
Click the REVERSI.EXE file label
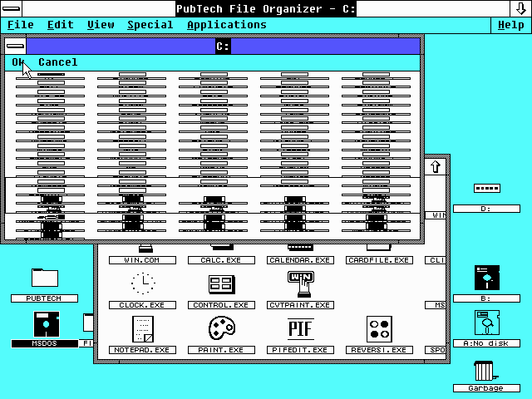tap(379, 350)
